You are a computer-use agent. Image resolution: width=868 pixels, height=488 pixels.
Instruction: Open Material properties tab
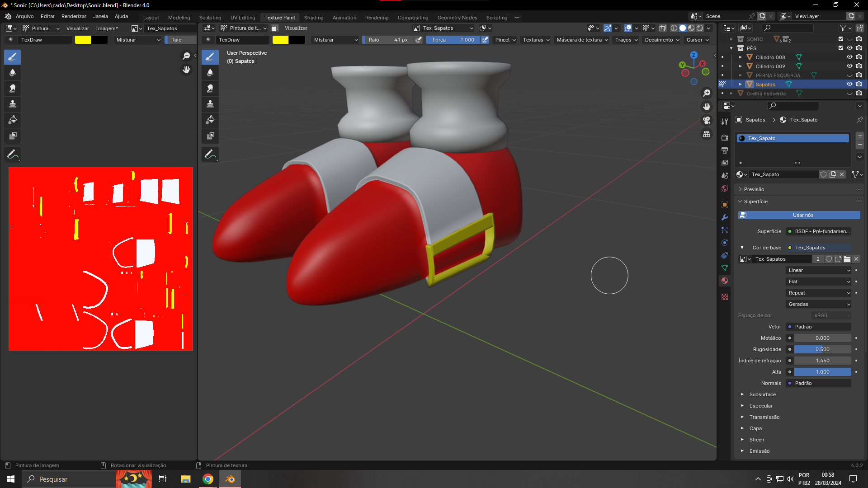(x=725, y=281)
